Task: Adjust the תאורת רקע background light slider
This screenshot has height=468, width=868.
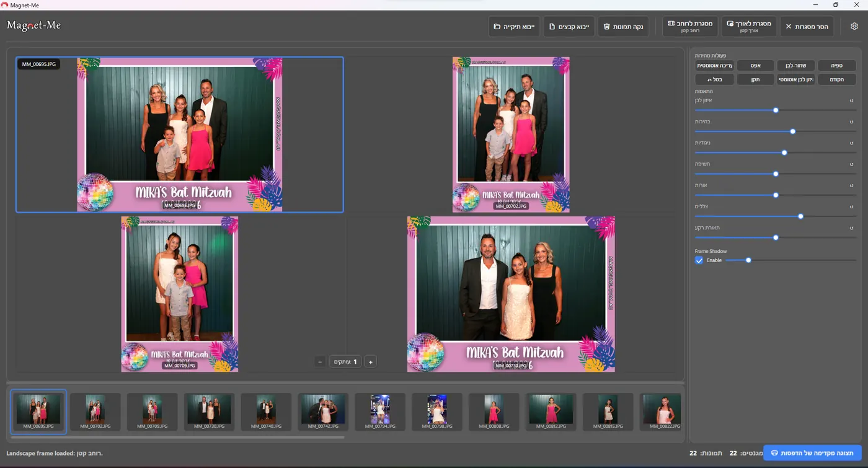Action: point(776,237)
